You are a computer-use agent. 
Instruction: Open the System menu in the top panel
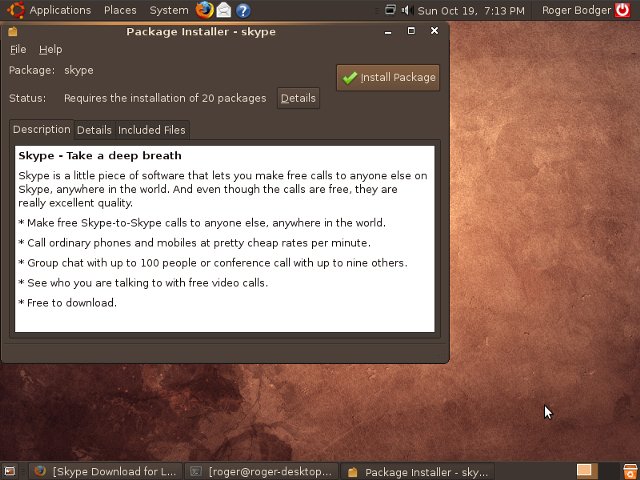coord(169,10)
